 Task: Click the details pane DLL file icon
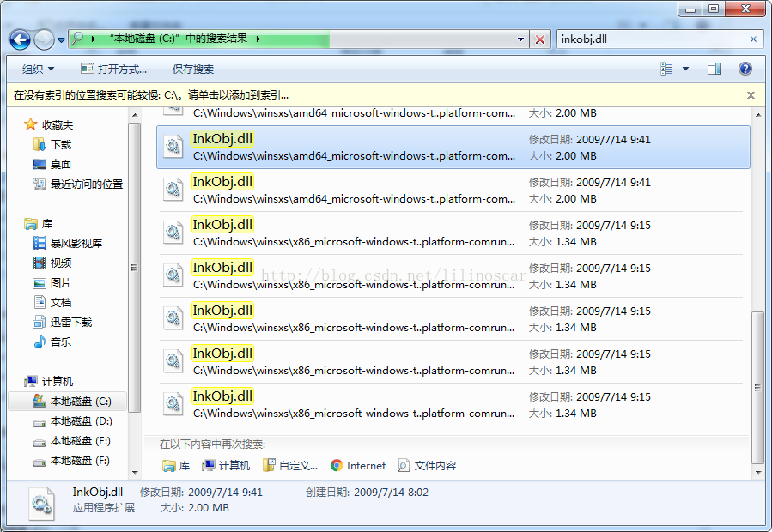[41, 504]
